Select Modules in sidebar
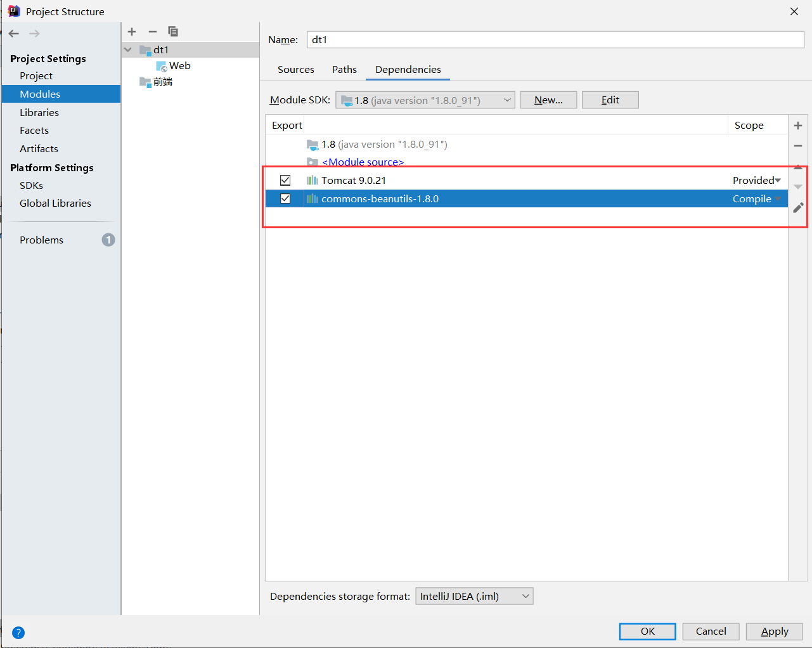 [61, 94]
